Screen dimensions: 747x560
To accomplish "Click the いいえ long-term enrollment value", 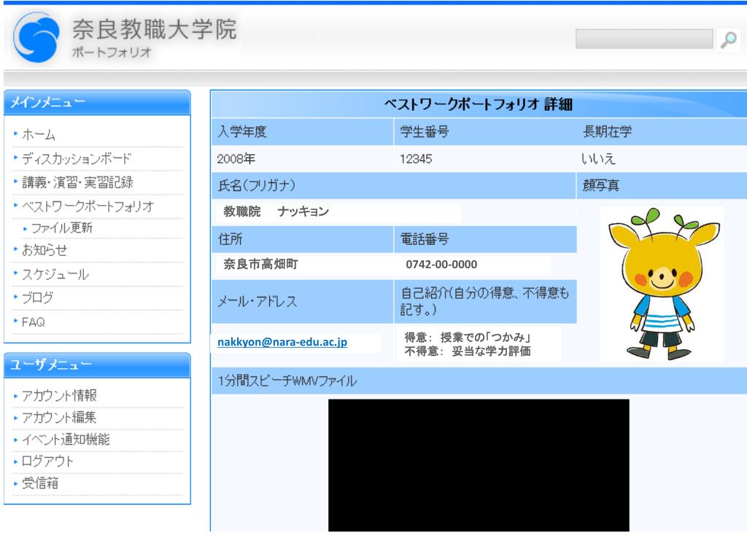I will point(598,159).
